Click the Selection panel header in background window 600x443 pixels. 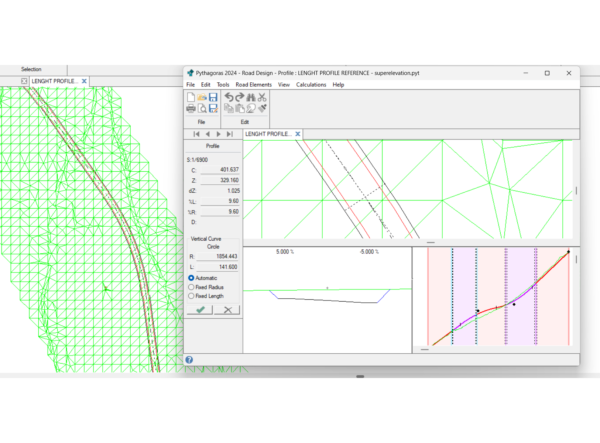pyautogui.click(x=31, y=69)
